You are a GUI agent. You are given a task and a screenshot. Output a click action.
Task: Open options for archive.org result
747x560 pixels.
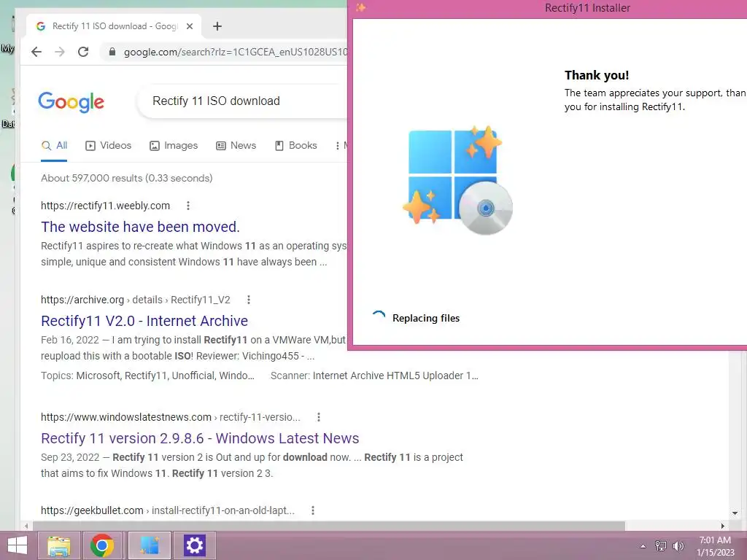point(249,300)
